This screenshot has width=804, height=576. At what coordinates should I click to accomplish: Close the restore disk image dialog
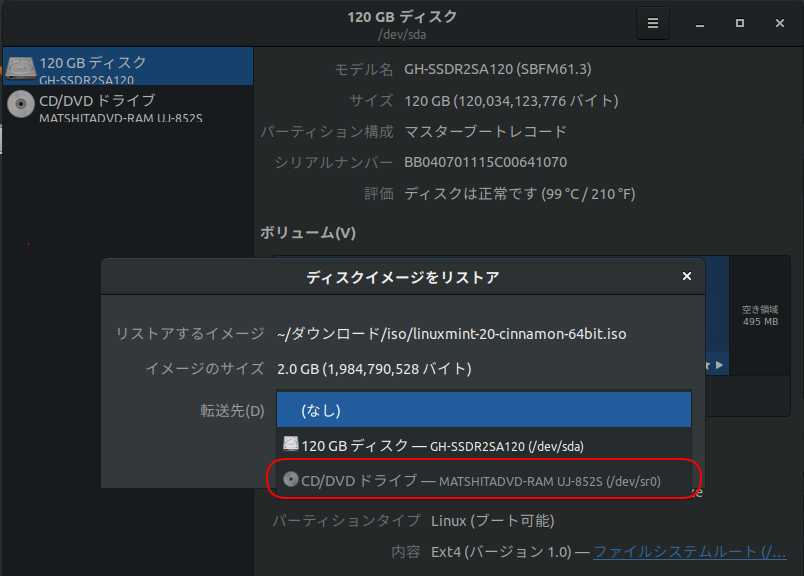point(687,276)
